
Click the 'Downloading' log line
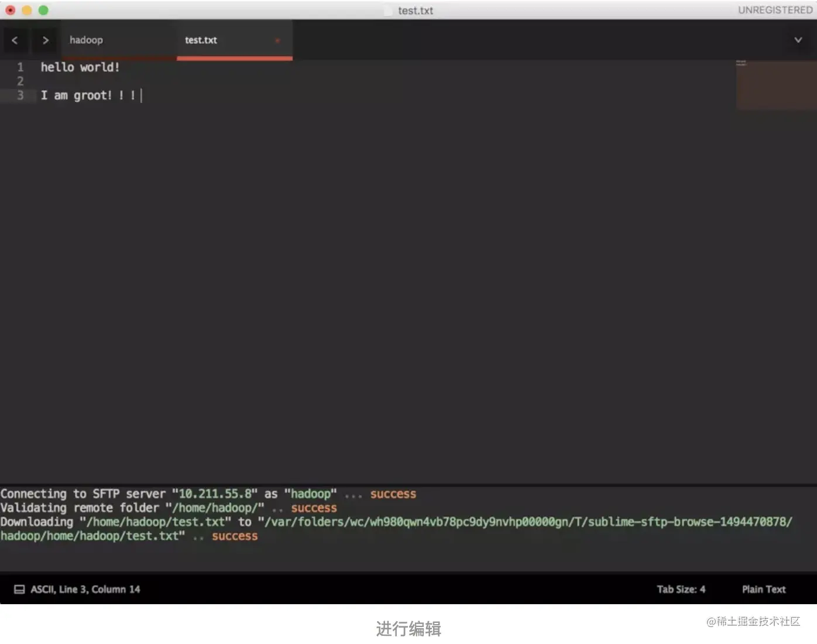click(396, 529)
